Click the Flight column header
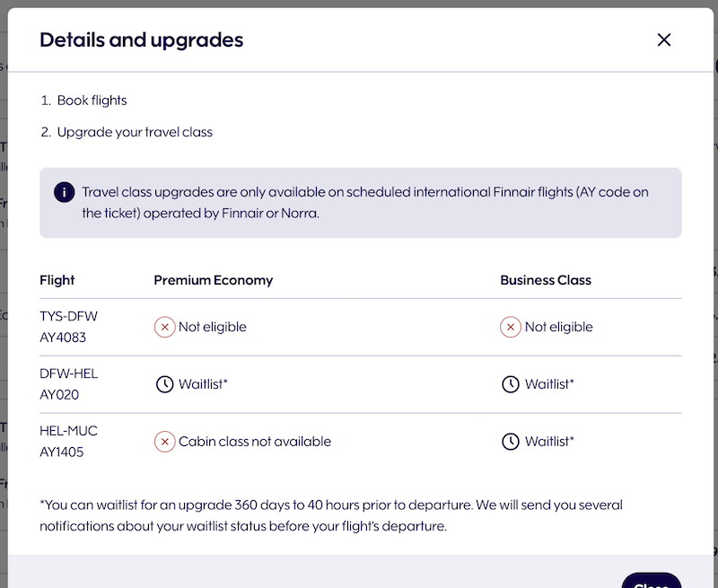 [57, 280]
